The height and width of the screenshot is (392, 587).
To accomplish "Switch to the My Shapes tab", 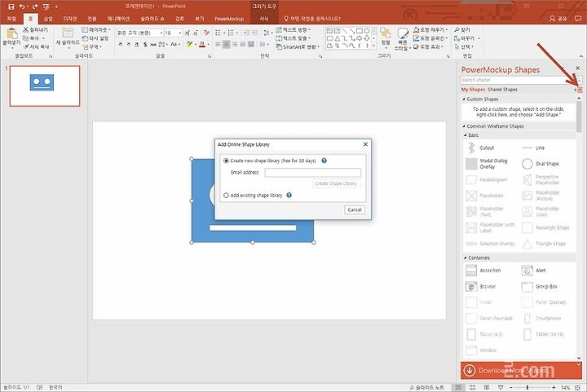I will (x=473, y=90).
